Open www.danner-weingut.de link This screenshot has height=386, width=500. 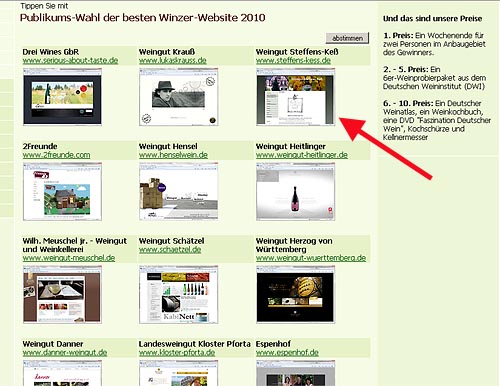(65, 353)
